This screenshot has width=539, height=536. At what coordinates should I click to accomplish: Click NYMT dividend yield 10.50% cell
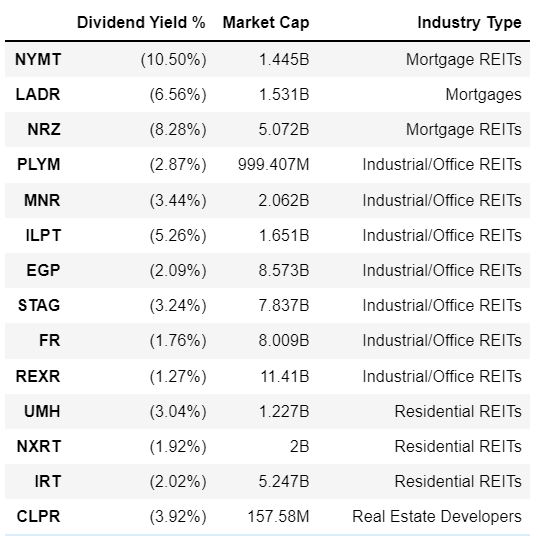pyautogui.click(x=174, y=60)
